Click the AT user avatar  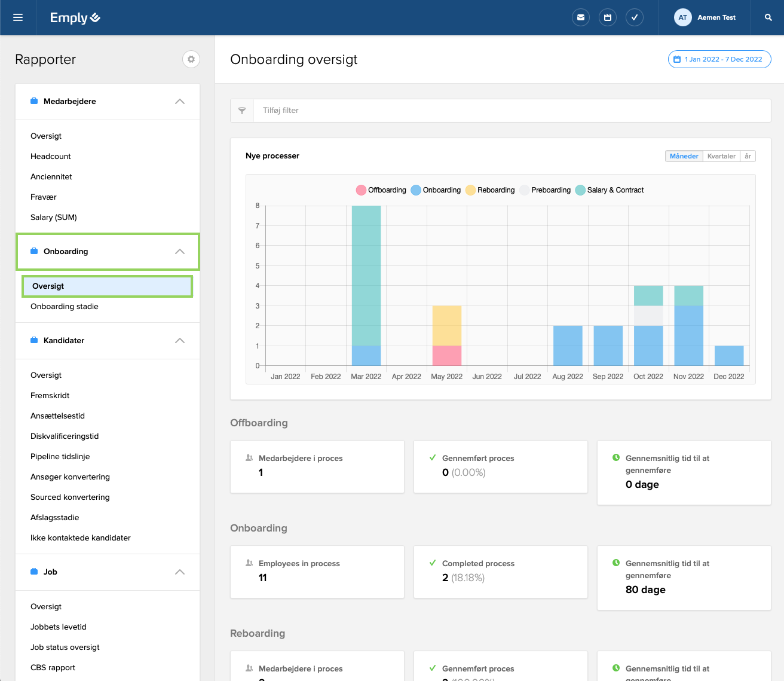(x=682, y=17)
